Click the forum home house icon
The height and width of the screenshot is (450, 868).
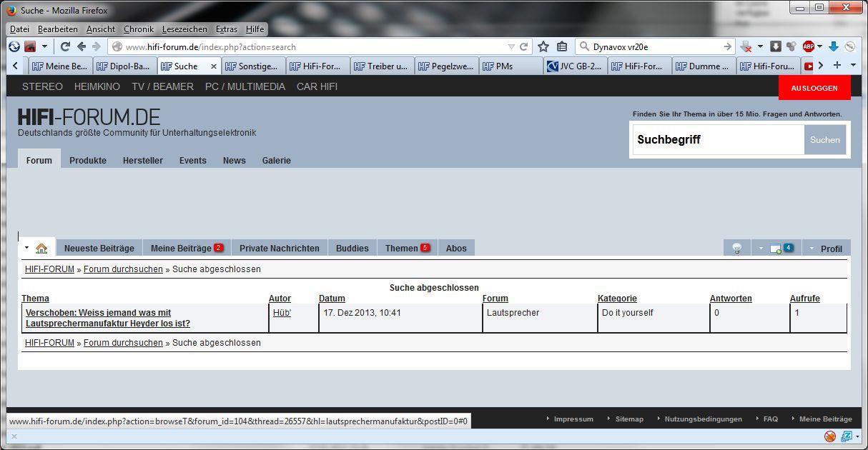point(41,249)
